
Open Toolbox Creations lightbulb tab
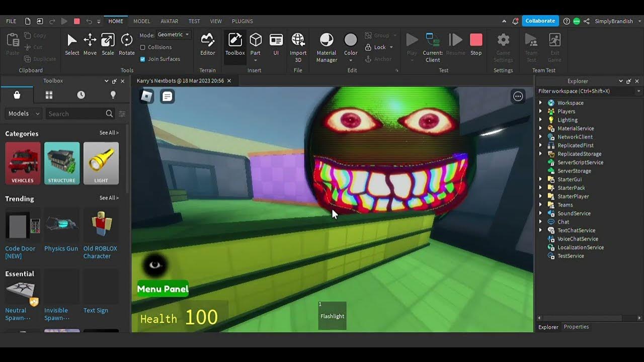pyautogui.click(x=113, y=95)
